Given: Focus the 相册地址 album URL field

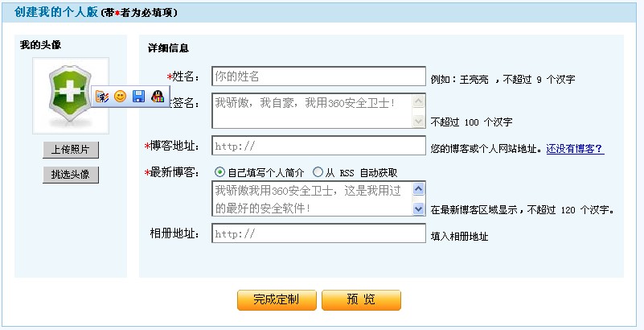Looking at the screenshot, I should [318, 233].
